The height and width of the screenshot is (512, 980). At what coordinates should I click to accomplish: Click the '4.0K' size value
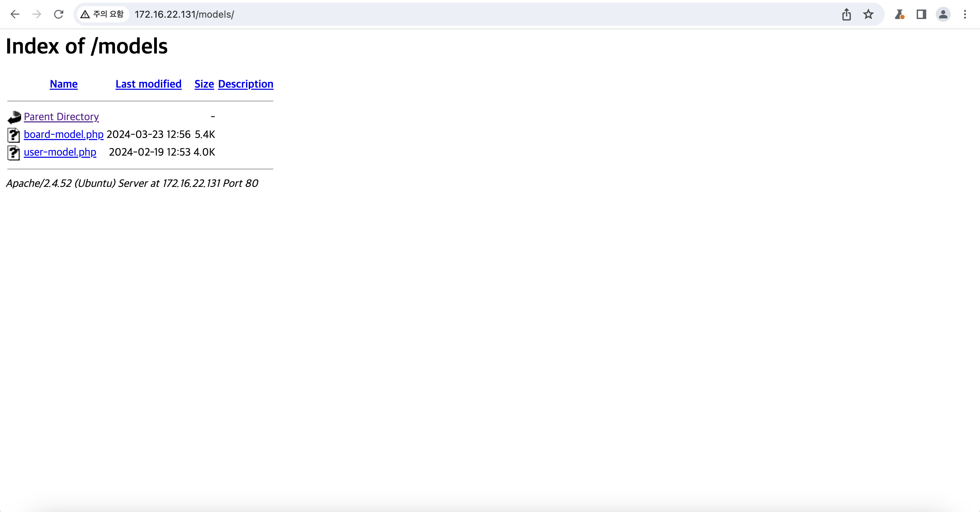click(x=204, y=152)
